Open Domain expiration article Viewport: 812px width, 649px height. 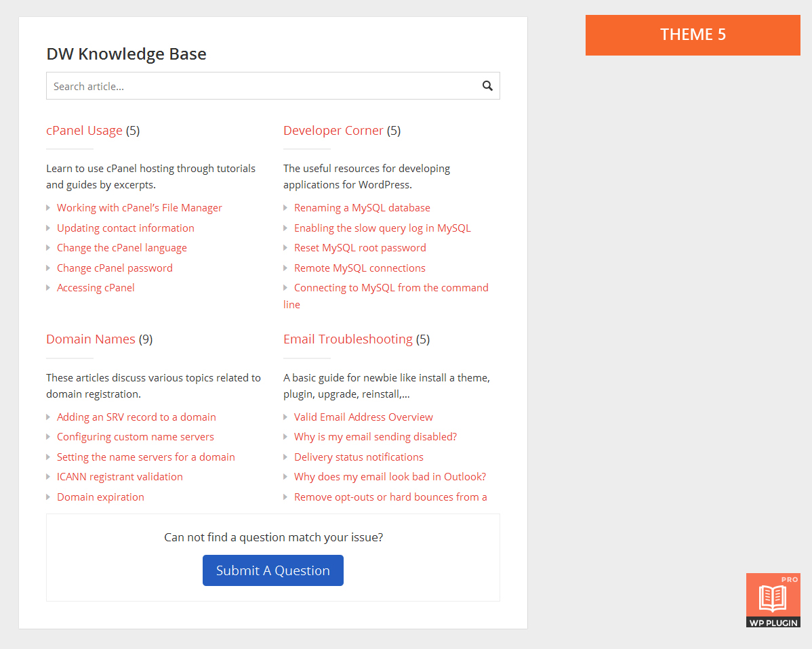click(100, 497)
